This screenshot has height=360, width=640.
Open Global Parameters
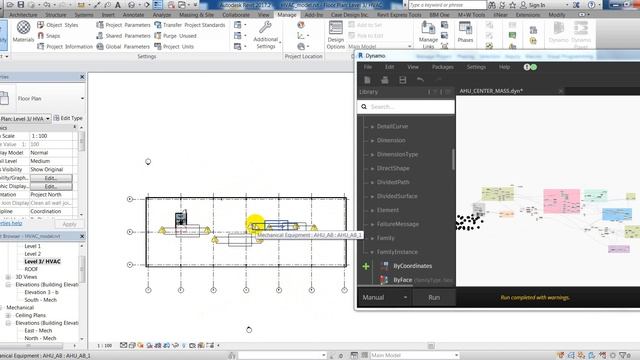(x=123, y=47)
